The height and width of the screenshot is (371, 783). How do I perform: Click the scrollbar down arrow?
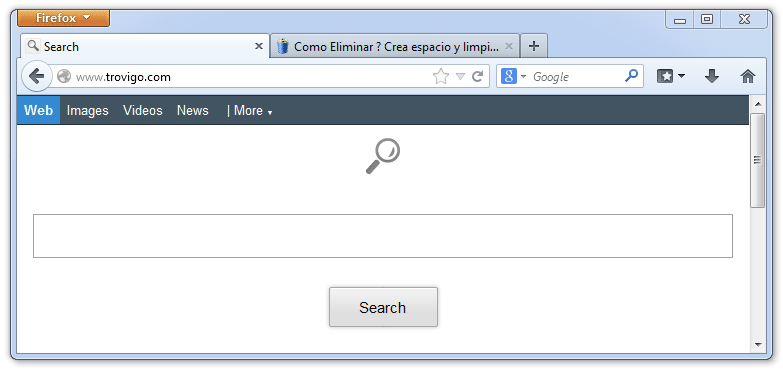[x=758, y=345]
